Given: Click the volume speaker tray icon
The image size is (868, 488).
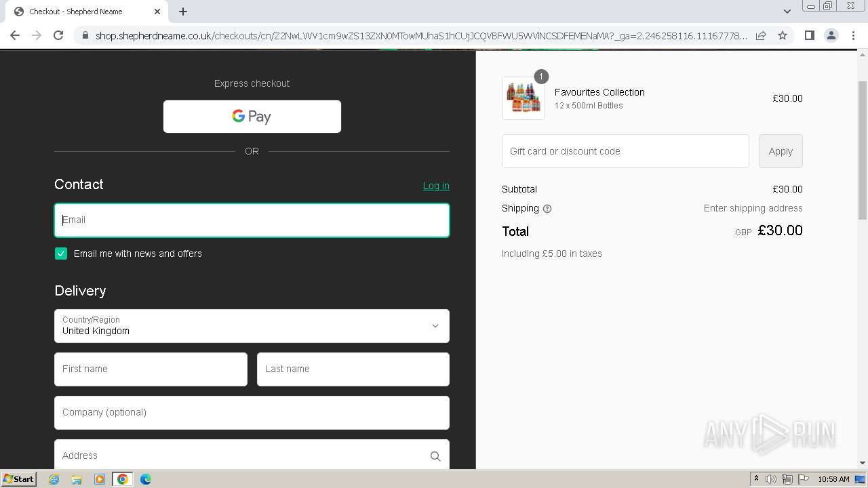Looking at the screenshot, I should 771,479.
